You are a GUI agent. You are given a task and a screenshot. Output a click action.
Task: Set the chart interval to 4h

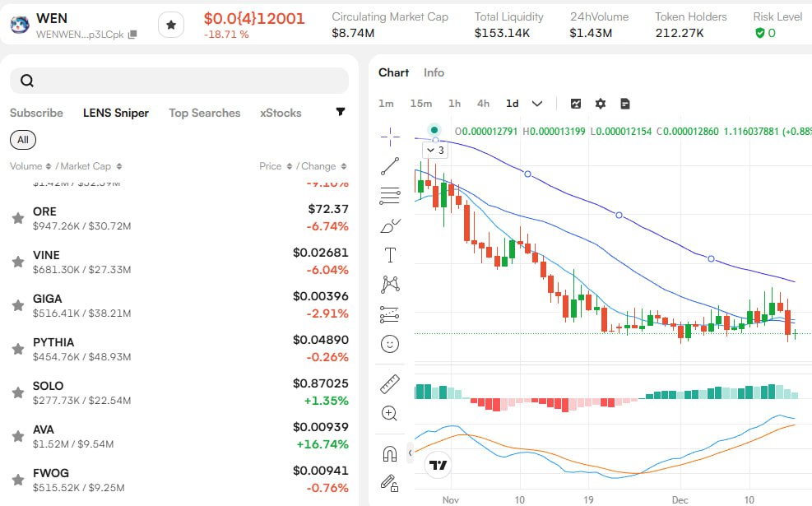[x=483, y=104]
